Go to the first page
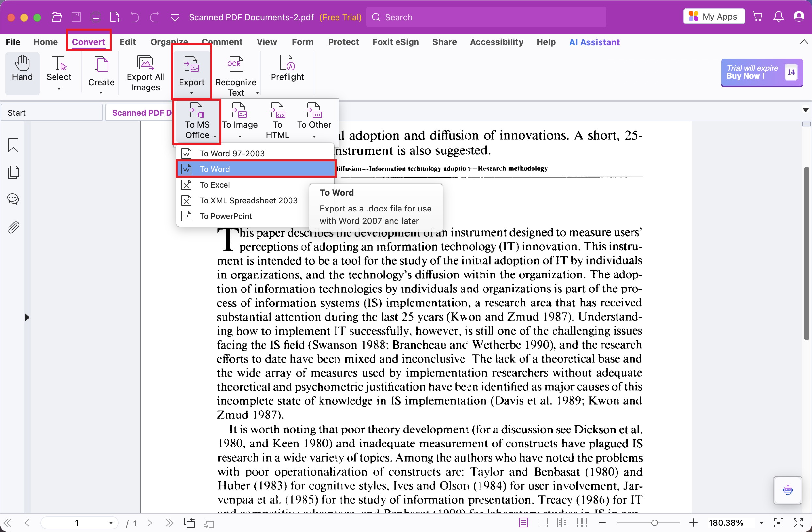The width and height of the screenshot is (812, 532). click(x=7, y=523)
